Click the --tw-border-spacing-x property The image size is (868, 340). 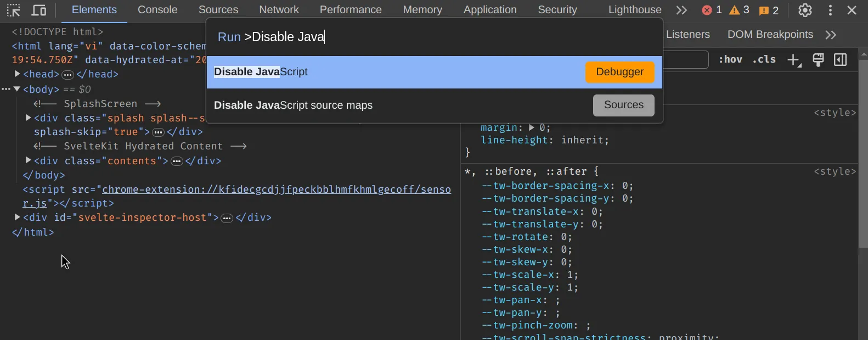(549, 186)
